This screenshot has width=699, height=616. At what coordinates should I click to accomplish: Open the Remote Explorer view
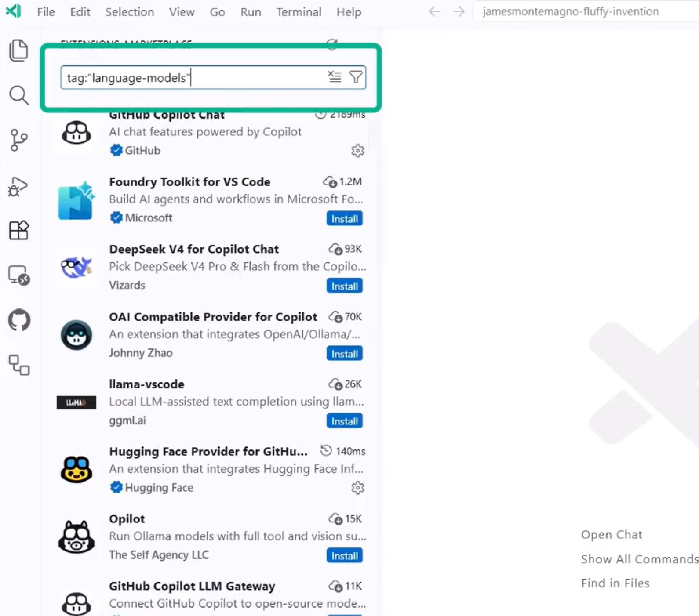(x=18, y=275)
